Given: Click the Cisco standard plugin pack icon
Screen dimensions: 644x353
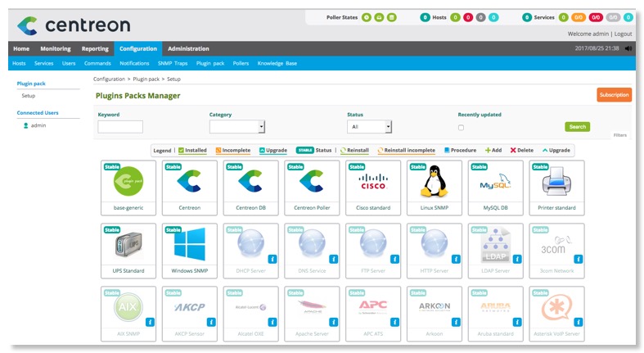Looking at the screenshot, I should 372,183.
